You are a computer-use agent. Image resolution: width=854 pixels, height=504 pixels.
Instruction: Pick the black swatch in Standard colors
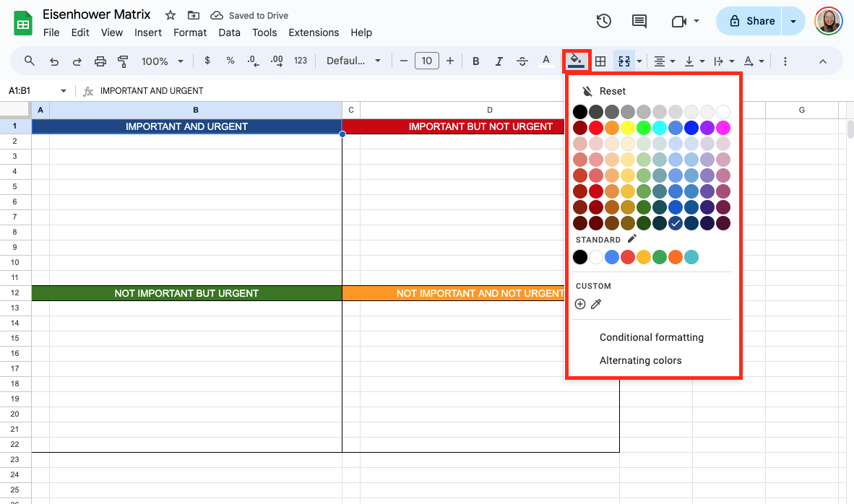(579, 257)
